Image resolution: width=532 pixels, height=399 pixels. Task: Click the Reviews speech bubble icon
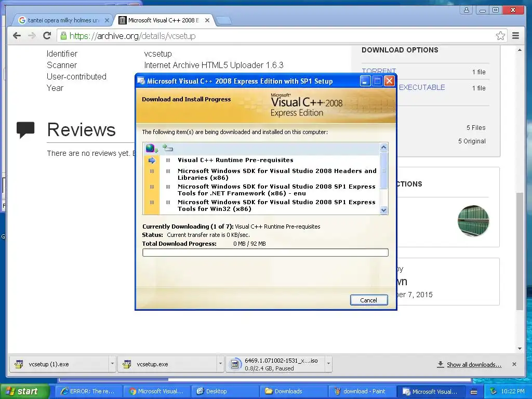tap(25, 130)
